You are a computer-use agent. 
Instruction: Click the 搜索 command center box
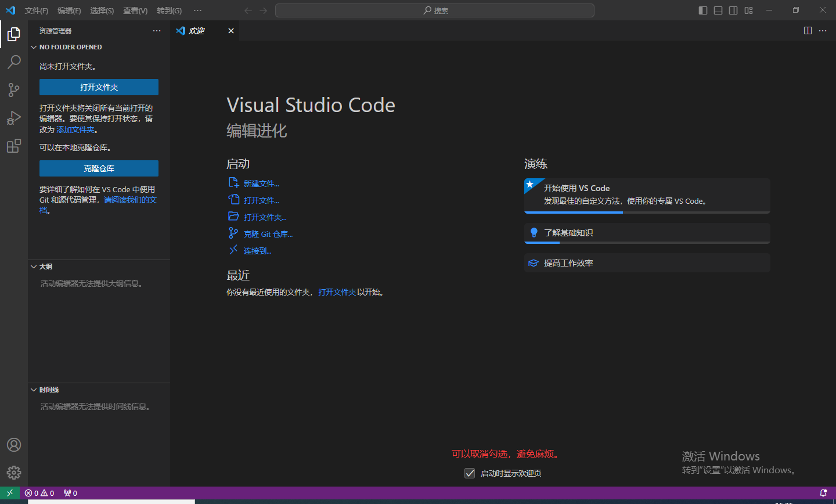pyautogui.click(x=435, y=10)
